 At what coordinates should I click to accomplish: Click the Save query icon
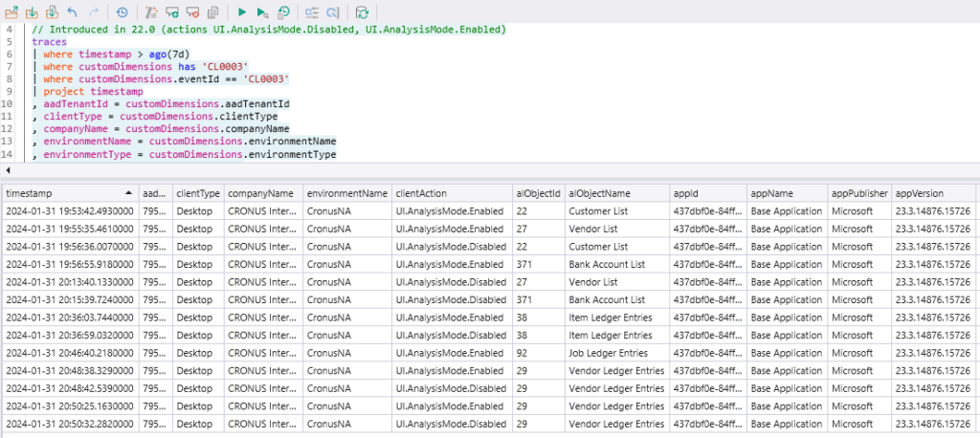(x=32, y=12)
